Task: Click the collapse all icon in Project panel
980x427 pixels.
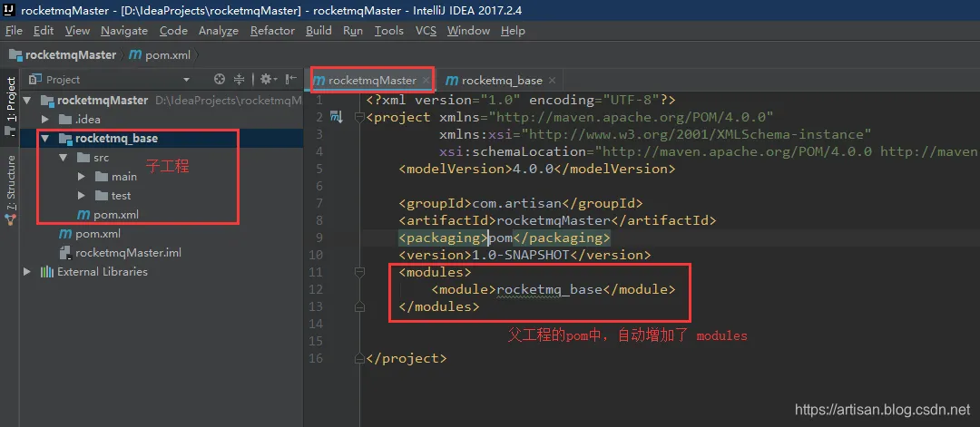Action: pos(239,79)
